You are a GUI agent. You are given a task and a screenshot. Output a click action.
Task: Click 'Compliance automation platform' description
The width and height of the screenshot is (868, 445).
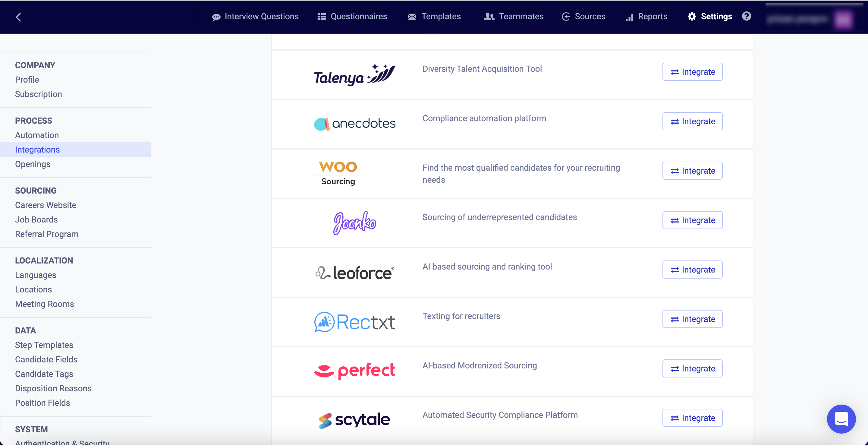point(484,118)
